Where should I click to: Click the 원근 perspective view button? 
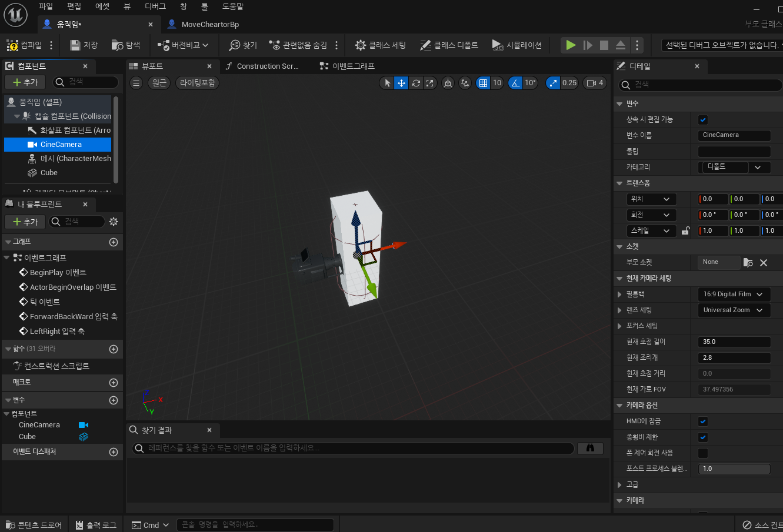tap(159, 83)
